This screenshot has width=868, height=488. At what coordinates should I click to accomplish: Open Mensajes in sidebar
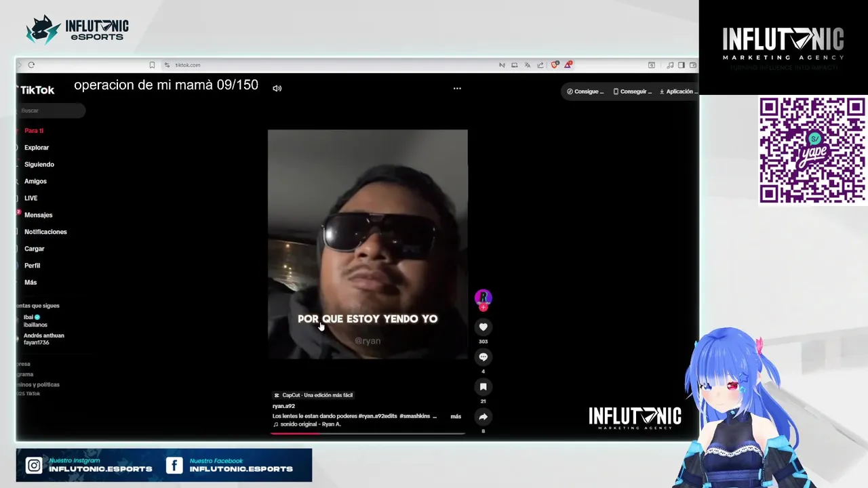38,215
